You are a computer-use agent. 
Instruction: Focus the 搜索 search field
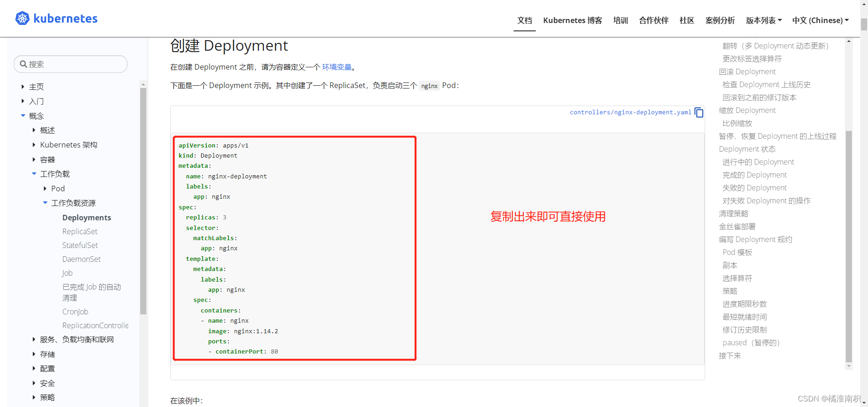[71, 64]
